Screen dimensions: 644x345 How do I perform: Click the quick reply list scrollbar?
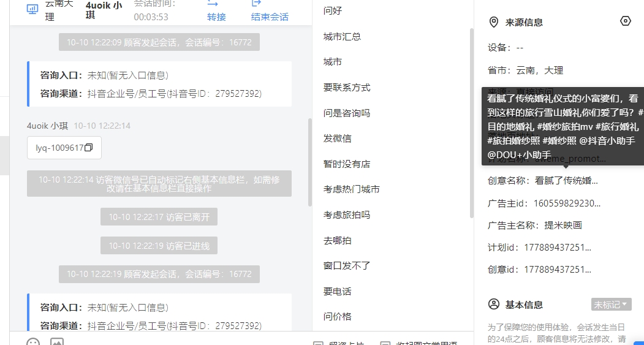pyautogui.click(x=471, y=123)
